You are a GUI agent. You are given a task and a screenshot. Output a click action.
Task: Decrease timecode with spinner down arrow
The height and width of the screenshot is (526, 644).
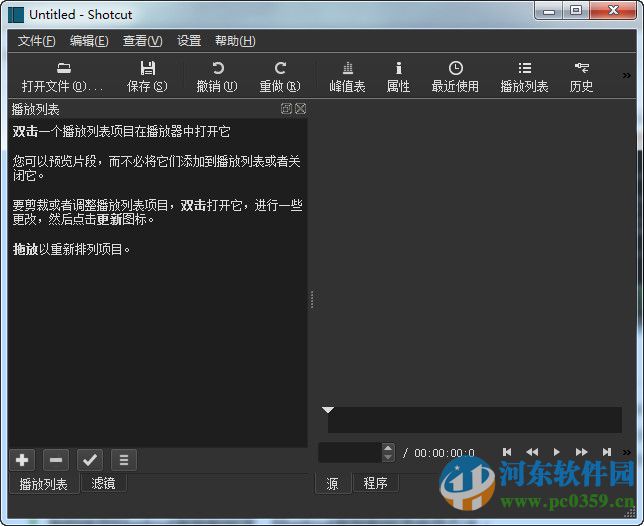pos(388,457)
